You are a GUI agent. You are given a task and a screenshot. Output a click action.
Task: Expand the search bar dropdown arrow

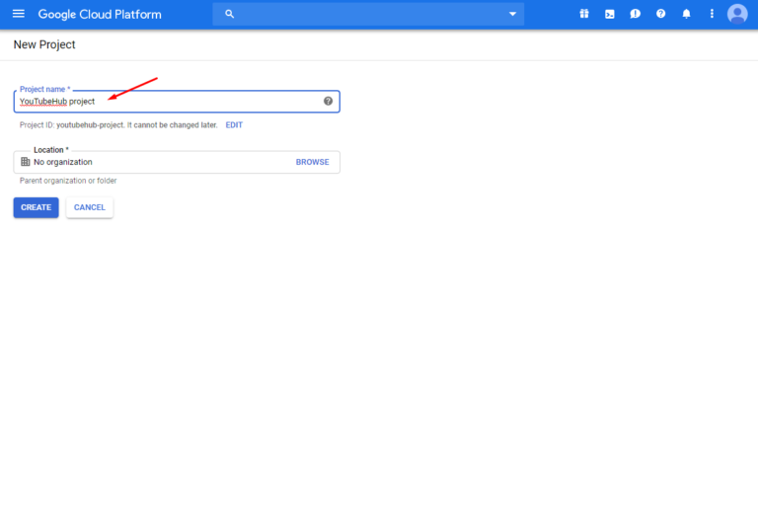(512, 14)
